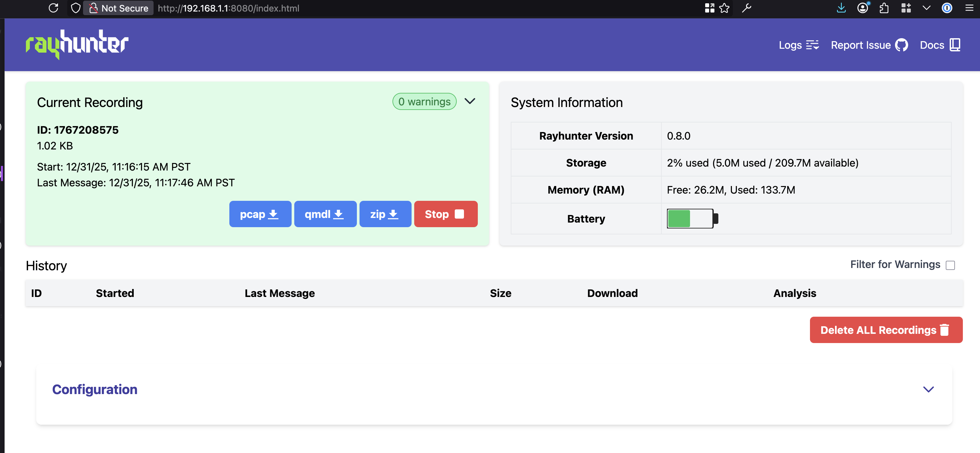Image resolution: width=980 pixels, height=453 pixels.
Task: Open the 1Password extension icon
Action: 947,8
